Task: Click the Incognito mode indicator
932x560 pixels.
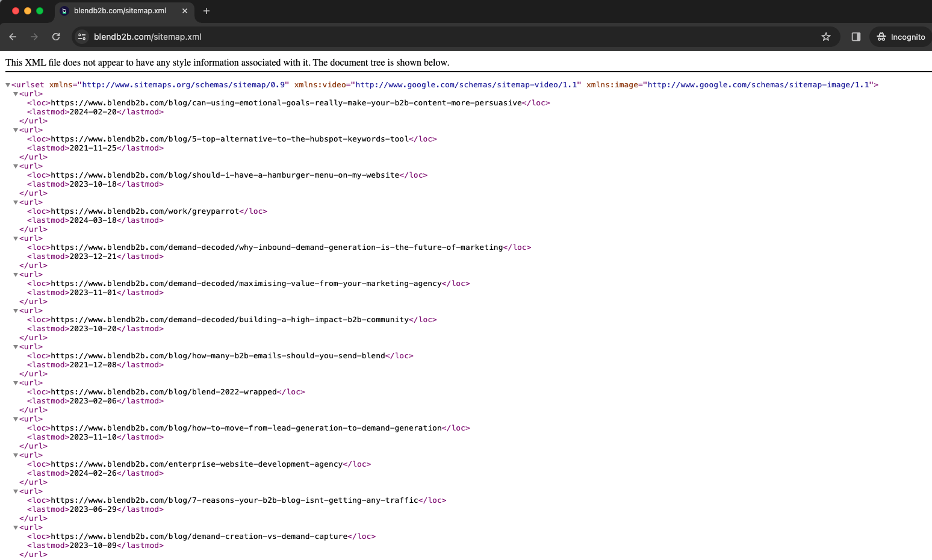Action: pyautogui.click(x=899, y=37)
